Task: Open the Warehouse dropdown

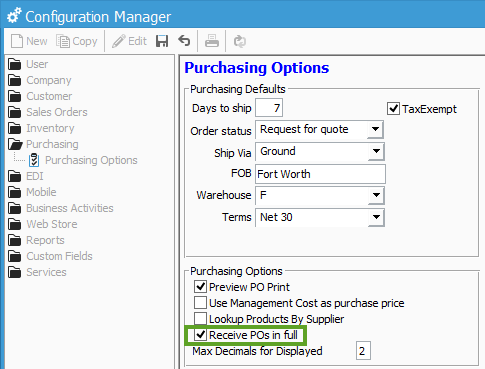Action: coord(376,195)
